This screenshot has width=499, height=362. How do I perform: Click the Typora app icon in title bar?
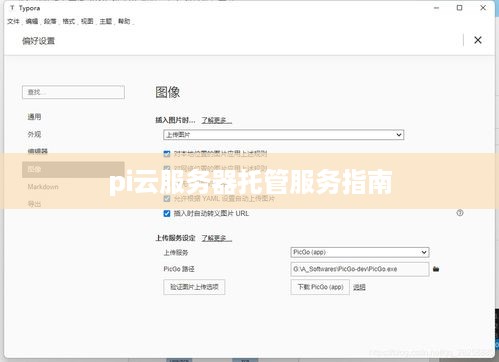[12, 8]
